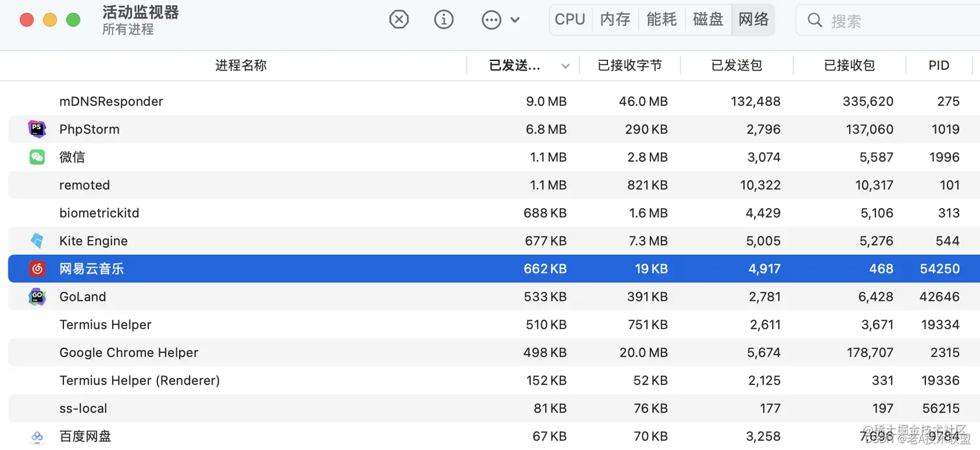
Task: Switch to the CPU tab
Action: pos(570,19)
